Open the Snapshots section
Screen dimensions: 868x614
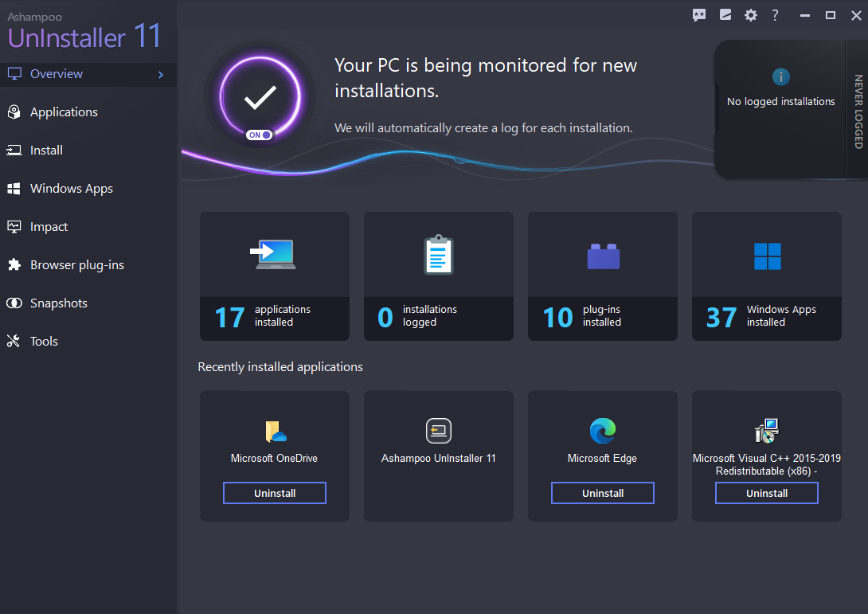click(x=57, y=303)
